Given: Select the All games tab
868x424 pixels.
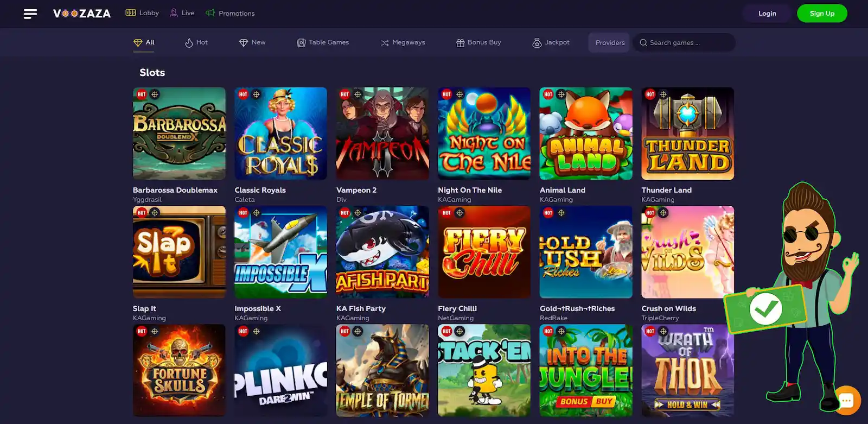Looking at the screenshot, I should (144, 42).
